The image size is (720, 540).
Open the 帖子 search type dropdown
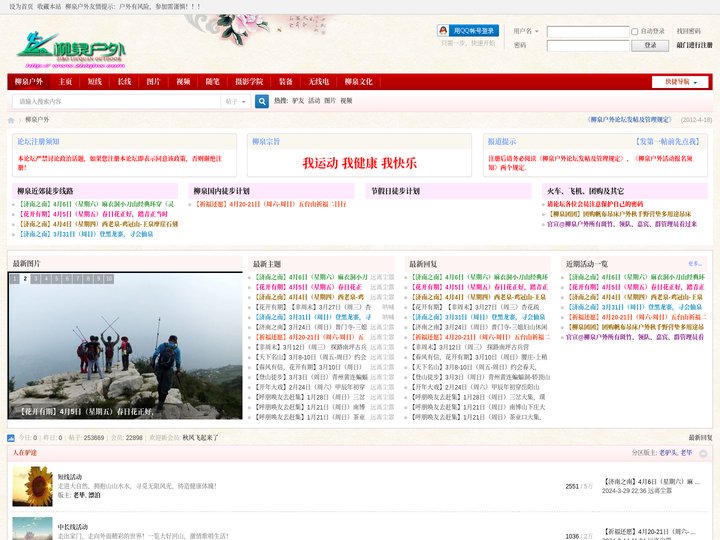point(236,101)
